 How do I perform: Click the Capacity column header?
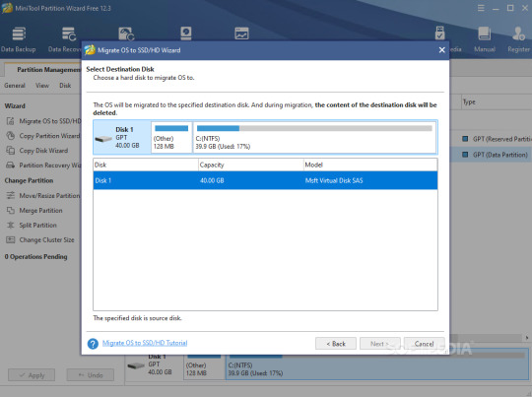pyautogui.click(x=251, y=165)
